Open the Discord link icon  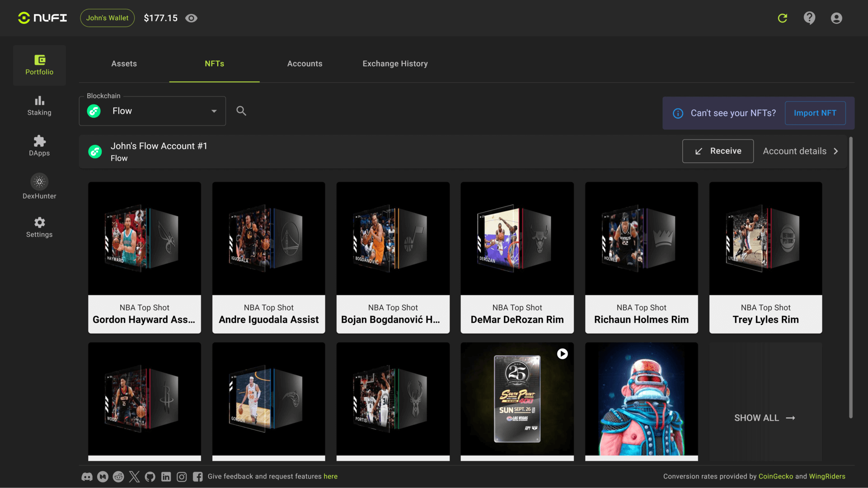pos(87,477)
